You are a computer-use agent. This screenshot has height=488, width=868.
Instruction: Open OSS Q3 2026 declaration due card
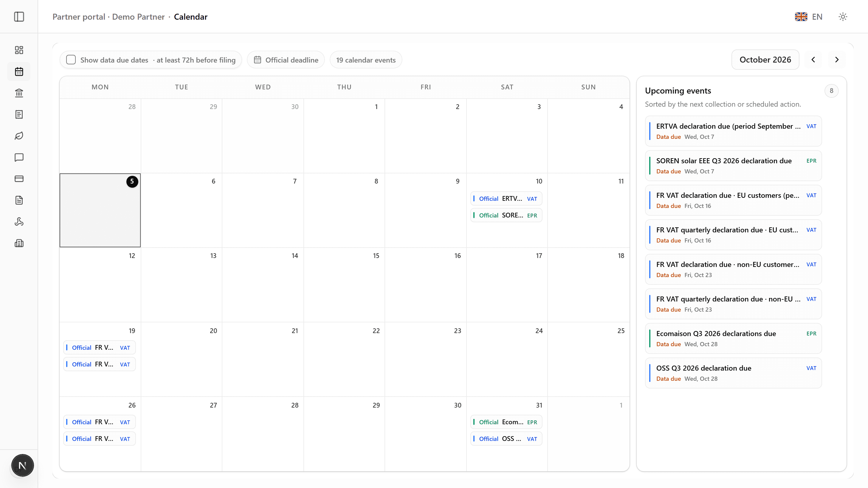[x=733, y=373]
